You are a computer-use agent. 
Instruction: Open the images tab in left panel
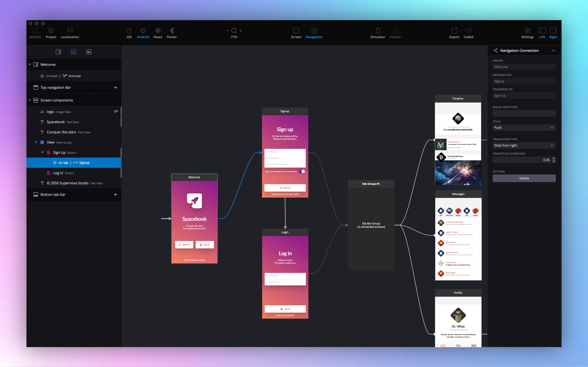(x=89, y=52)
